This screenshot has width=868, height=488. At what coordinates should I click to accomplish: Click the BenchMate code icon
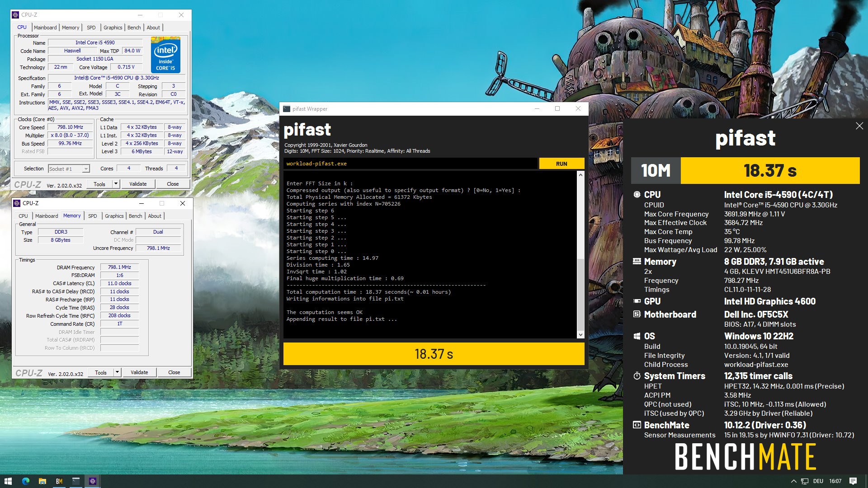637,425
